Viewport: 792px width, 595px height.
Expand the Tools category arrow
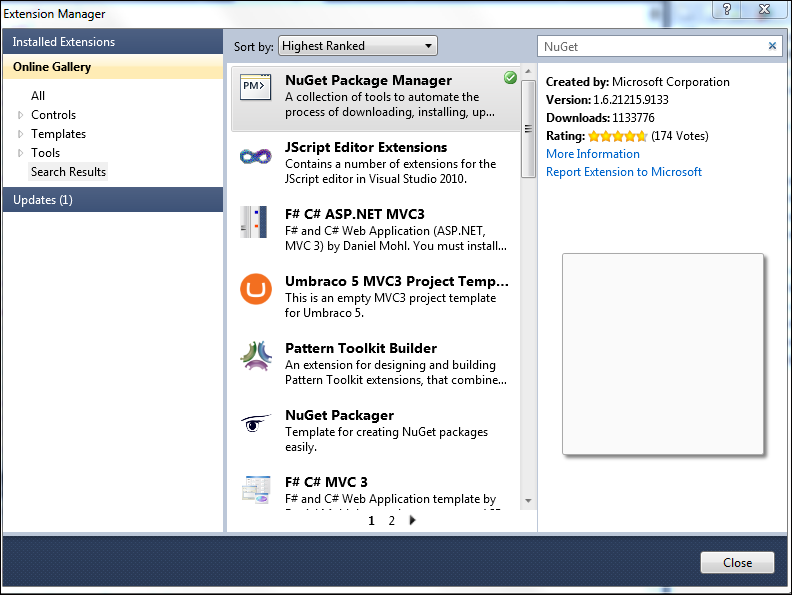click(21, 153)
